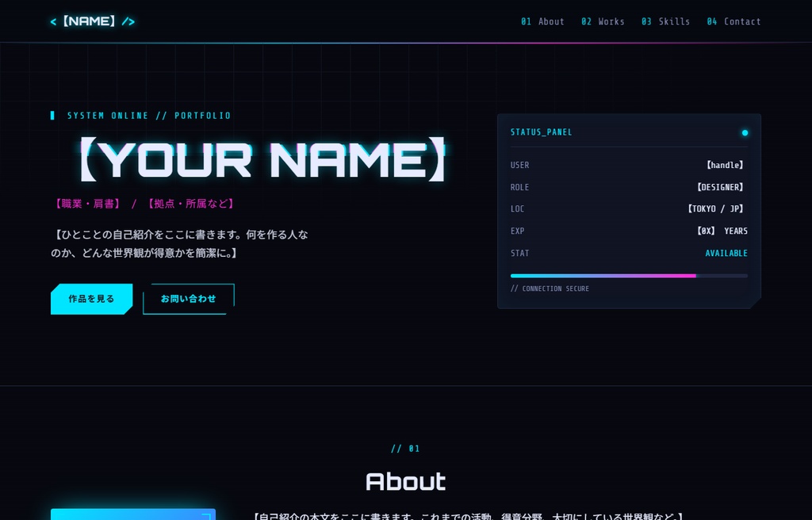Click the gradient progress bar in status panel
Screen dimensions: 812x520
tap(629, 276)
